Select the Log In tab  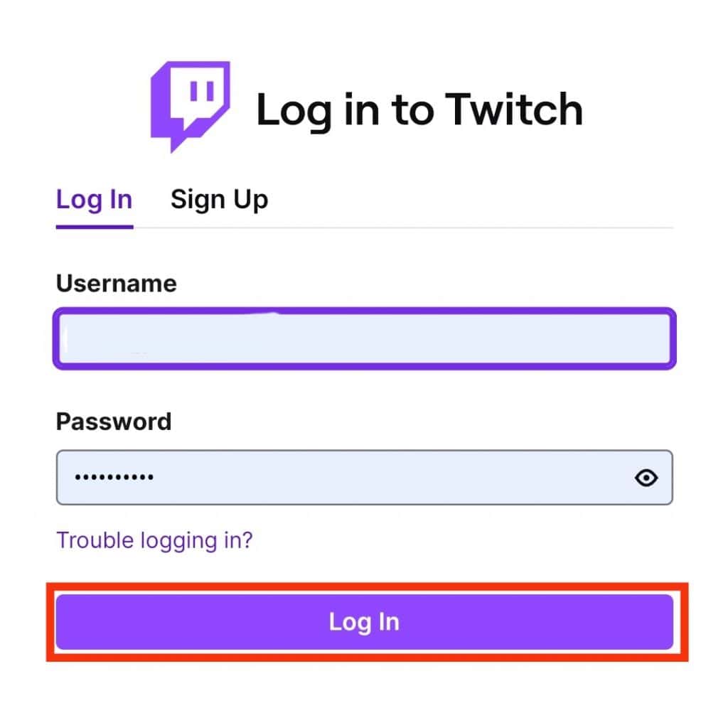(93, 200)
